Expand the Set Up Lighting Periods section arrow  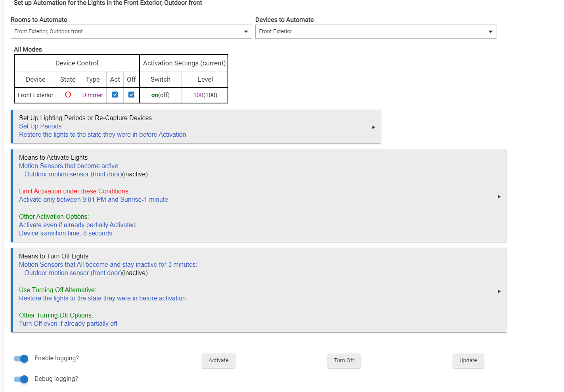click(373, 127)
